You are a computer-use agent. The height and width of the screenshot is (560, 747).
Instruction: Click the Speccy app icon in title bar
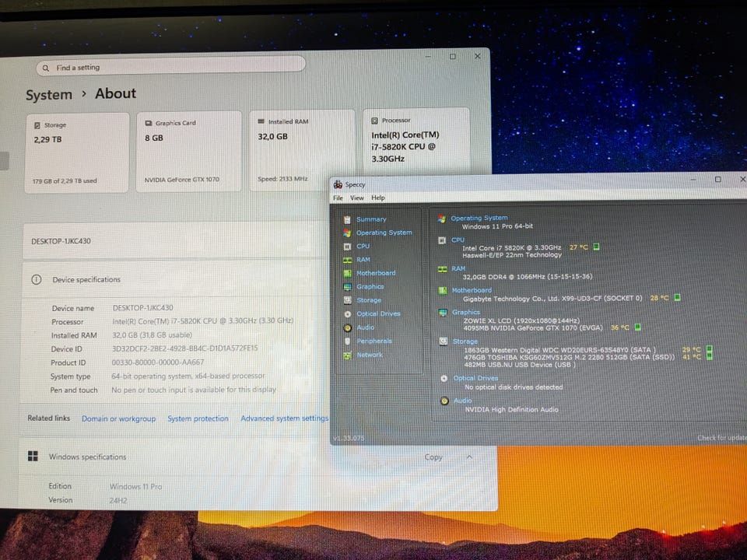(338, 184)
